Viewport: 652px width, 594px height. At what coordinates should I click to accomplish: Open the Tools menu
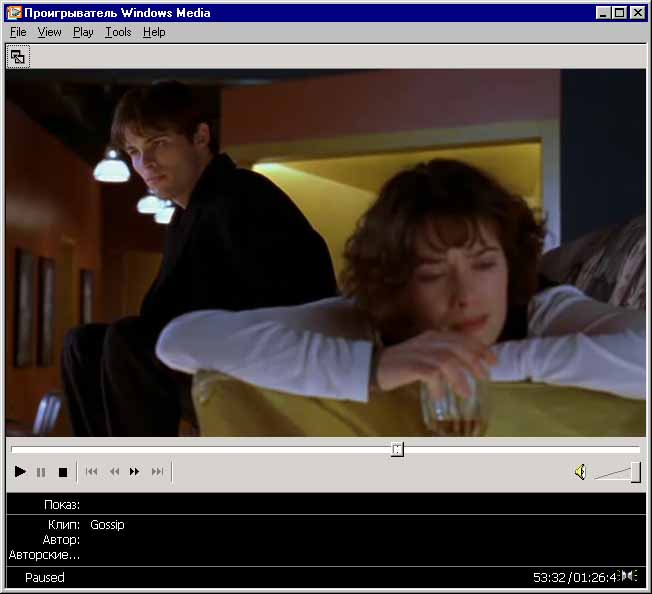(x=118, y=32)
